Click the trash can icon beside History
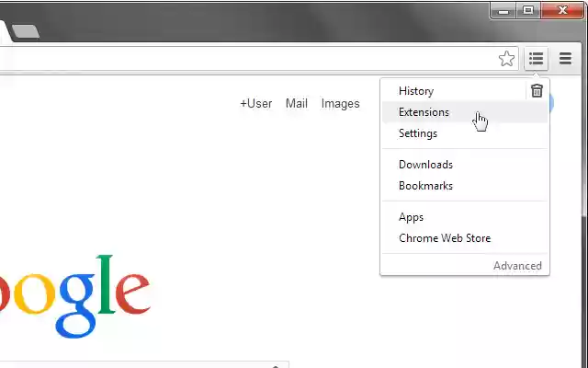Viewport: 588px width, 368px height. [537, 91]
